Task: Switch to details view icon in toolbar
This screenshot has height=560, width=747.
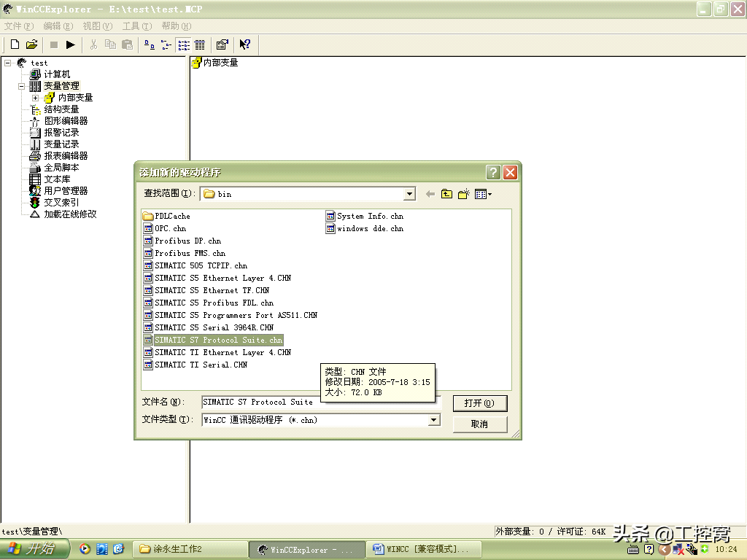Action: (x=199, y=44)
